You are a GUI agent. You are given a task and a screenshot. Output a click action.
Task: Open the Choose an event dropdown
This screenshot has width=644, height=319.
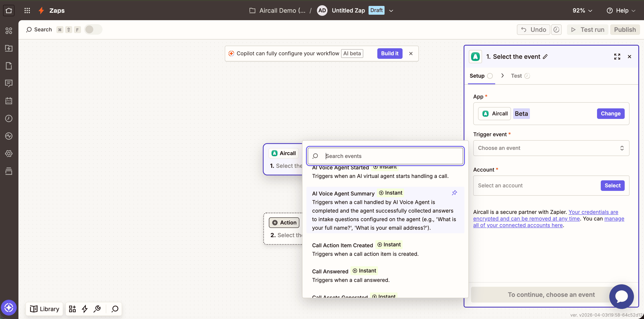551,148
